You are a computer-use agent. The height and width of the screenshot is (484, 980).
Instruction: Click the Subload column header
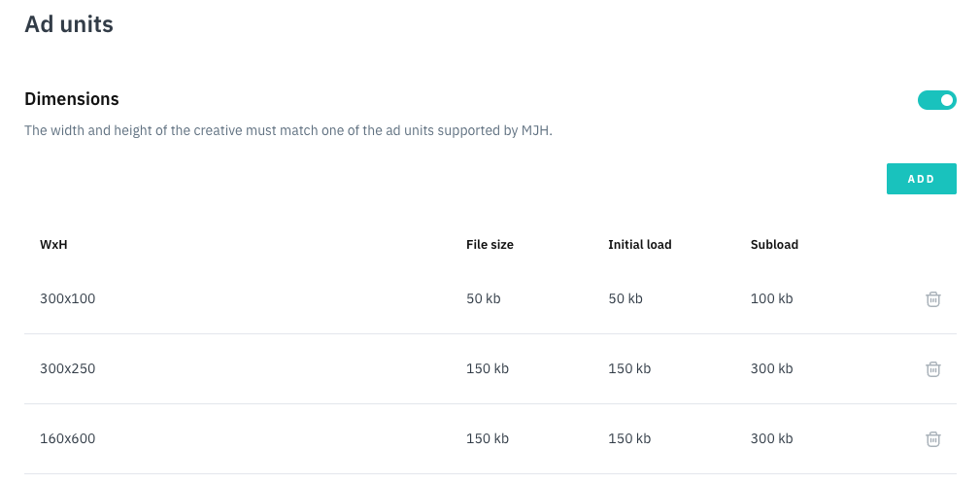coord(774,245)
